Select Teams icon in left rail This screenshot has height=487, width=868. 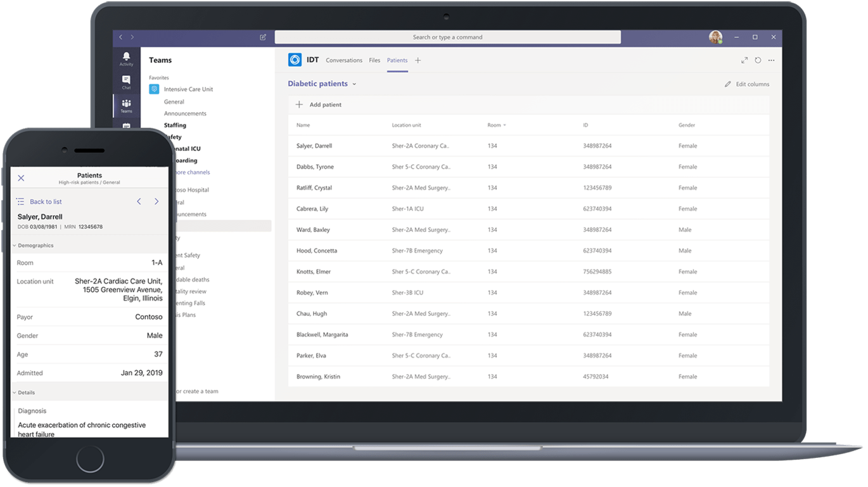(x=127, y=106)
